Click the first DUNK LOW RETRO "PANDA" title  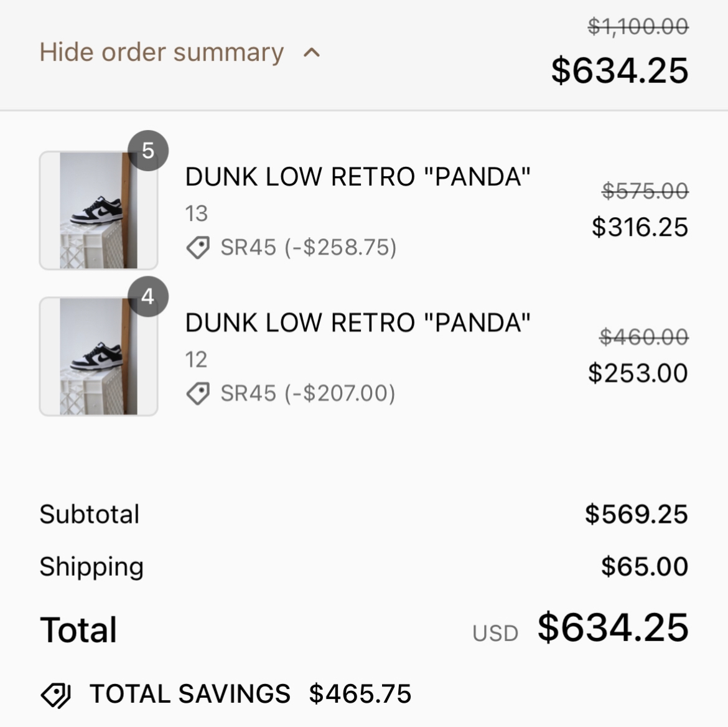click(x=358, y=177)
